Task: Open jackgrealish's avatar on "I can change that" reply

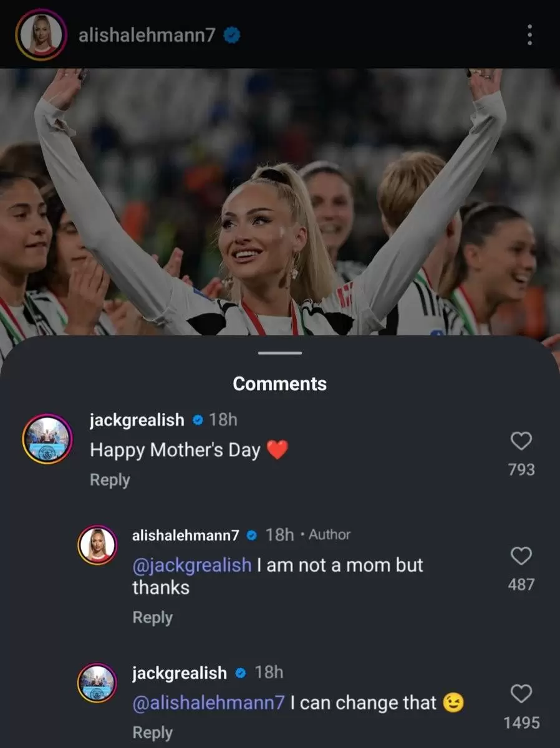Action: [97, 683]
